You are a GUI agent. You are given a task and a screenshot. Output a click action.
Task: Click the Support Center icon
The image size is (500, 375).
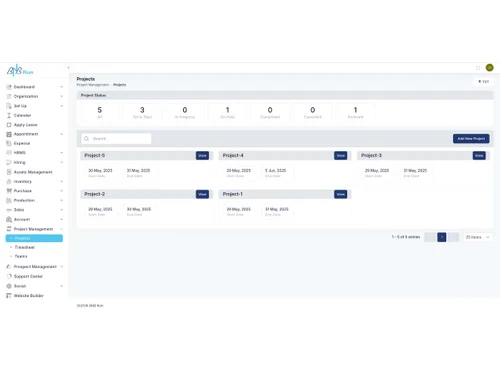(9, 276)
